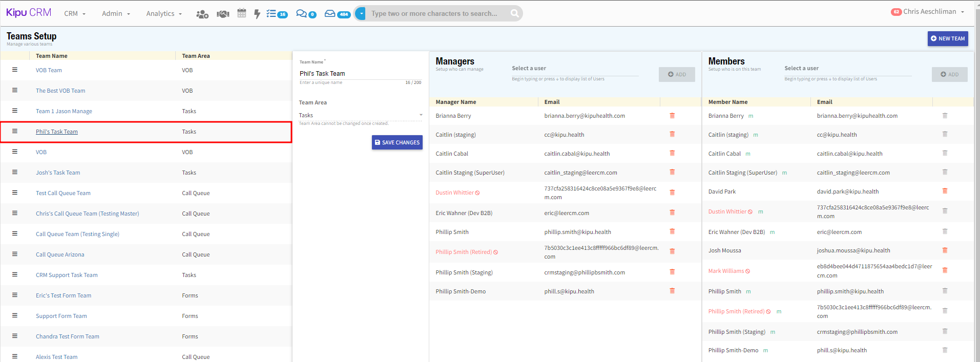
Task: Open the handshake icon in the navbar
Action: [223, 14]
